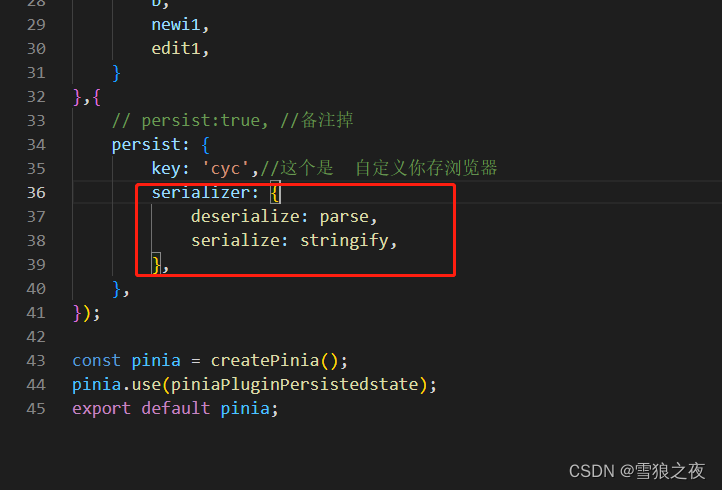722x490 pixels.
Task: Click the 'persist' property on line 34
Action: 146,145
